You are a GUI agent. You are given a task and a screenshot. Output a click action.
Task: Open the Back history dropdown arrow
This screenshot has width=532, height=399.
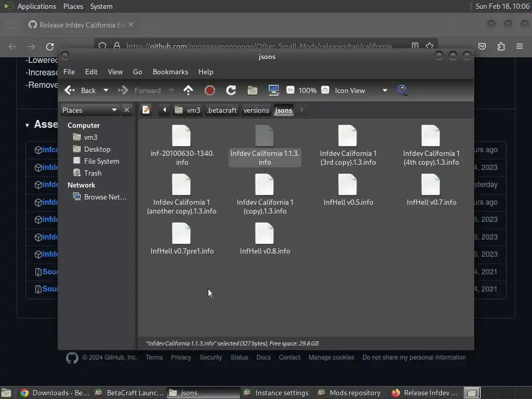[106, 90]
